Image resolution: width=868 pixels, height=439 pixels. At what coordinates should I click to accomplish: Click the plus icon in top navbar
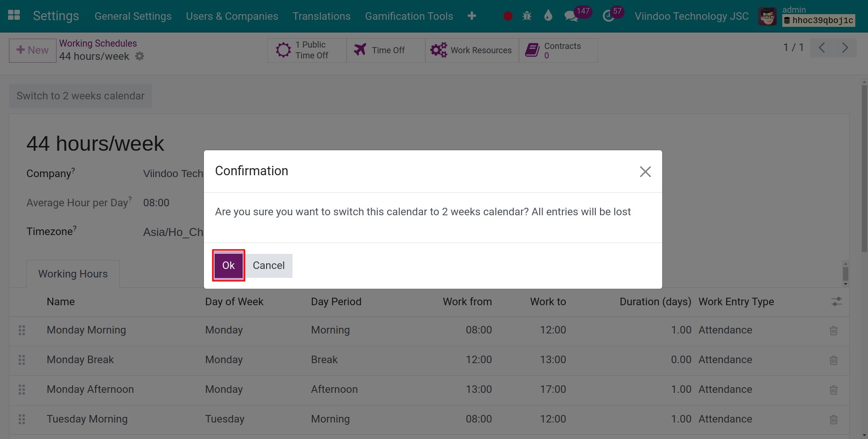471,16
